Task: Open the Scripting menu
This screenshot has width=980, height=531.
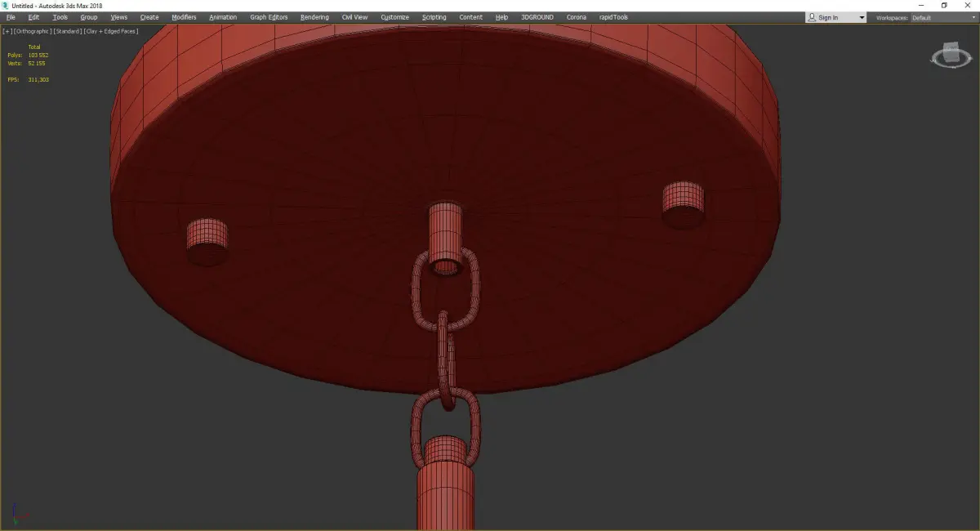Action: click(434, 17)
